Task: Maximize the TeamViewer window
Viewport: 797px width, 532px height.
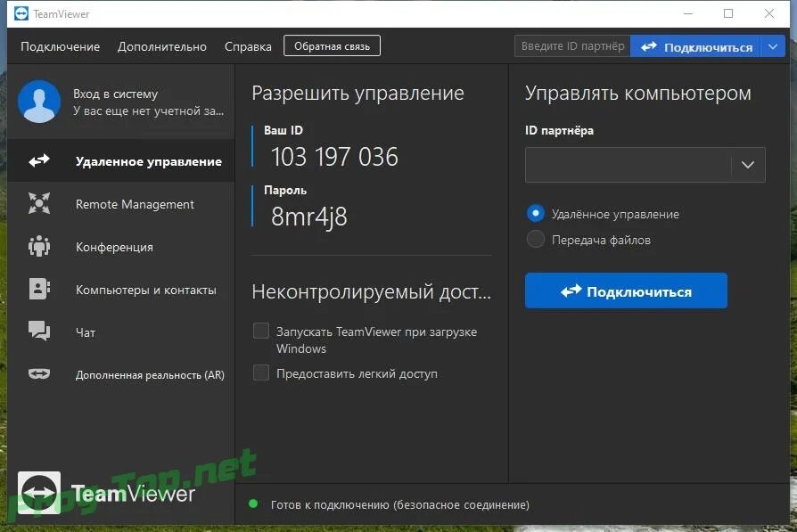Action: 728,13
